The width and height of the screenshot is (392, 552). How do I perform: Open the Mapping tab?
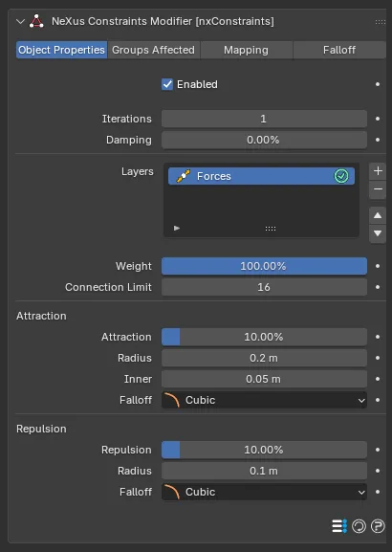pos(247,50)
